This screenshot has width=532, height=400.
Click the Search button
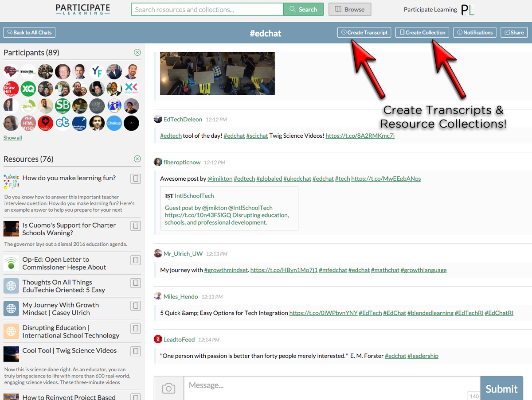303,9
